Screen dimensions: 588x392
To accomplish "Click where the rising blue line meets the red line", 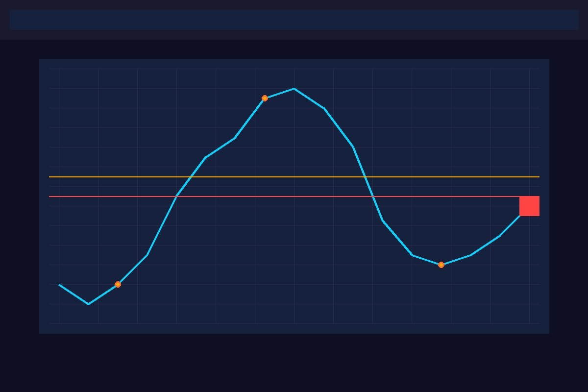I will coord(176,196).
